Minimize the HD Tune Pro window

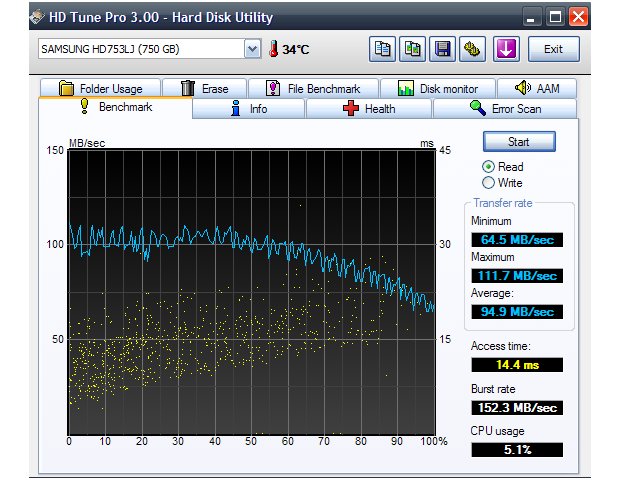[x=531, y=17]
